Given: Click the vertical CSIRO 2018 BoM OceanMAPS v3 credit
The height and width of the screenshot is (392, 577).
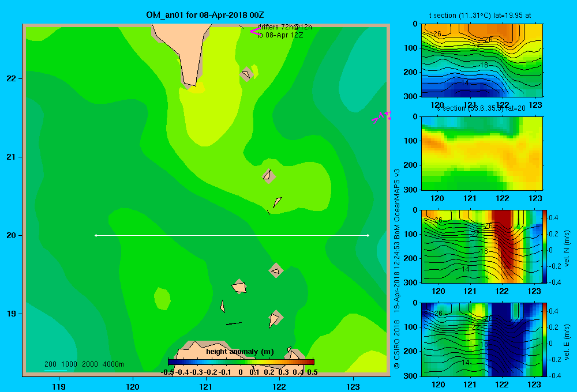Looking at the screenshot, I should (x=397, y=269).
